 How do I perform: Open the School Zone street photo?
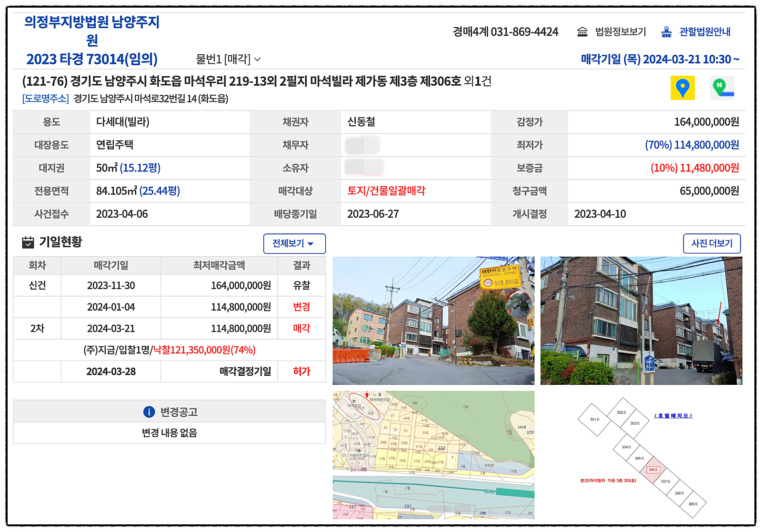click(433, 321)
